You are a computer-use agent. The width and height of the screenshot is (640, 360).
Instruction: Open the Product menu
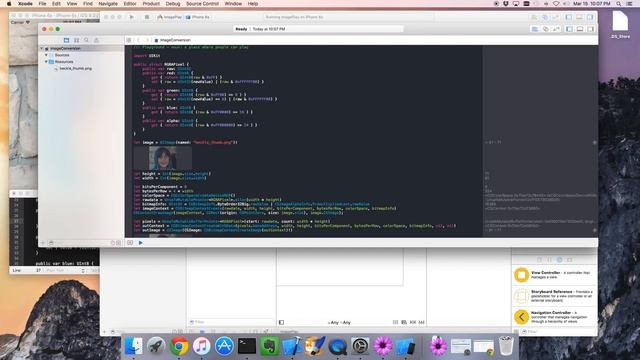click(x=151, y=4)
